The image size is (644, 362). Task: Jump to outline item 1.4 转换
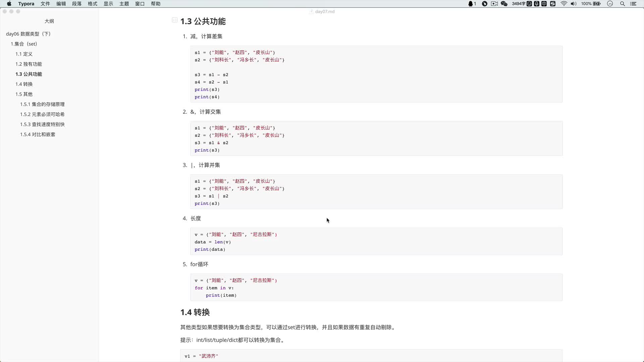point(24,84)
